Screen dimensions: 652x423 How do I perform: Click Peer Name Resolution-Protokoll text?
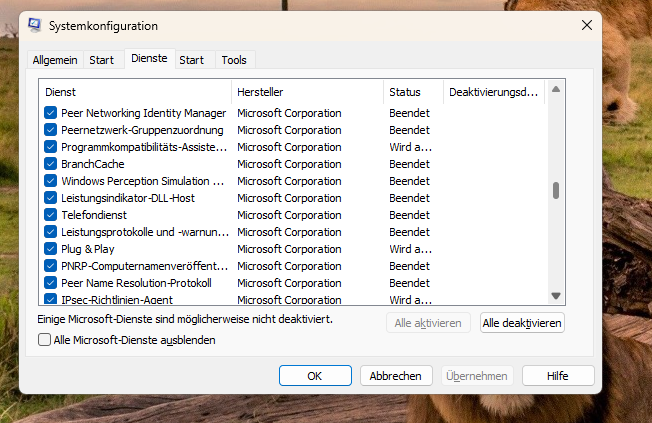point(136,283)
